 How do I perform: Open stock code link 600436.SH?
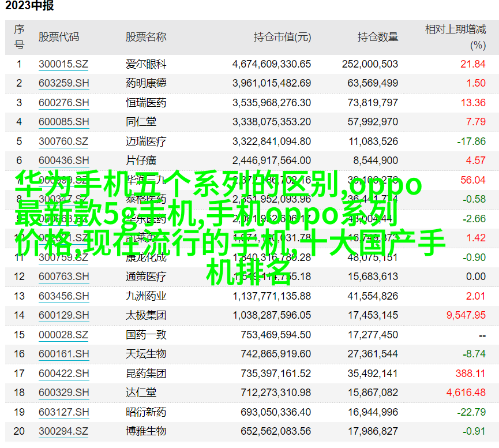click(x=63, y=160)
